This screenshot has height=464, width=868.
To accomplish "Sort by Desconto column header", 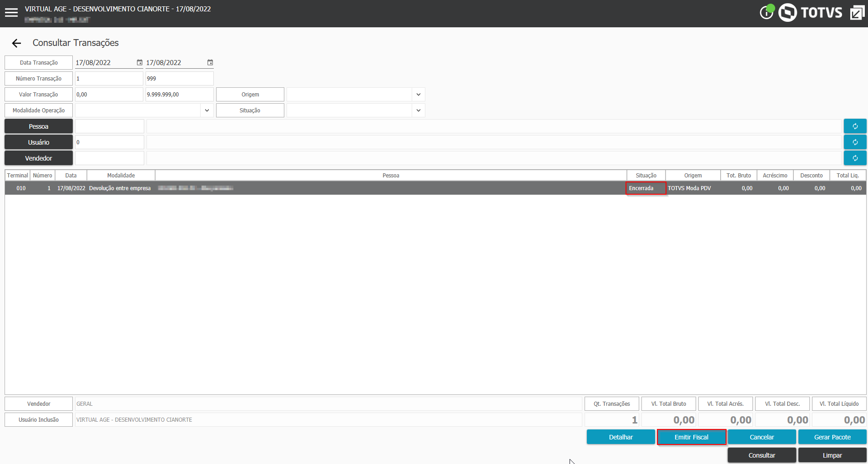I will pos(812,176).
